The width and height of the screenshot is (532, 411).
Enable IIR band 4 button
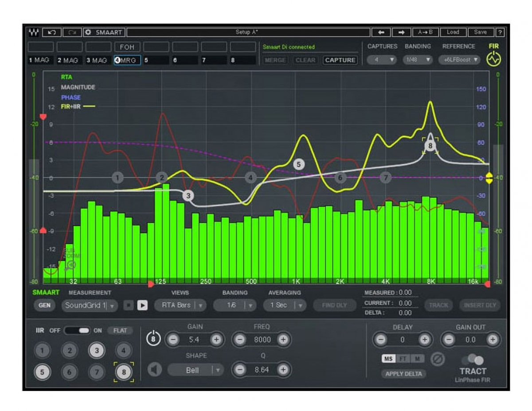coord(124,351)
